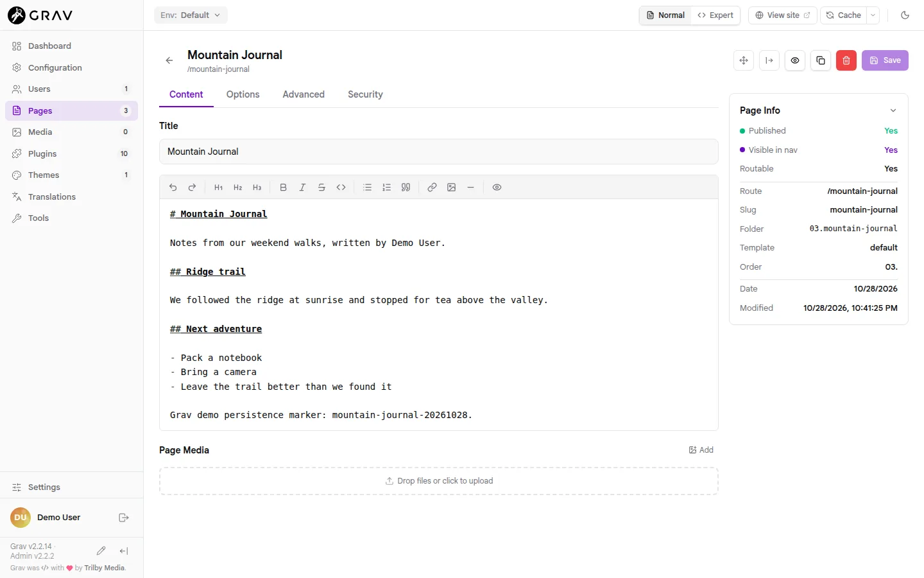
Task: Click the redo icon in editor toolbar
Action: 192,188
